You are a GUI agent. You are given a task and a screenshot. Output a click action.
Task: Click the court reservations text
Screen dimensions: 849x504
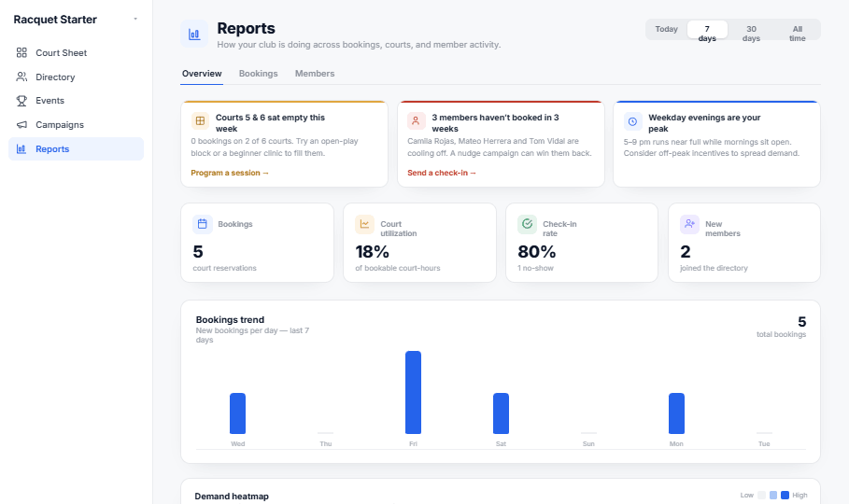(x=225, y=268)
